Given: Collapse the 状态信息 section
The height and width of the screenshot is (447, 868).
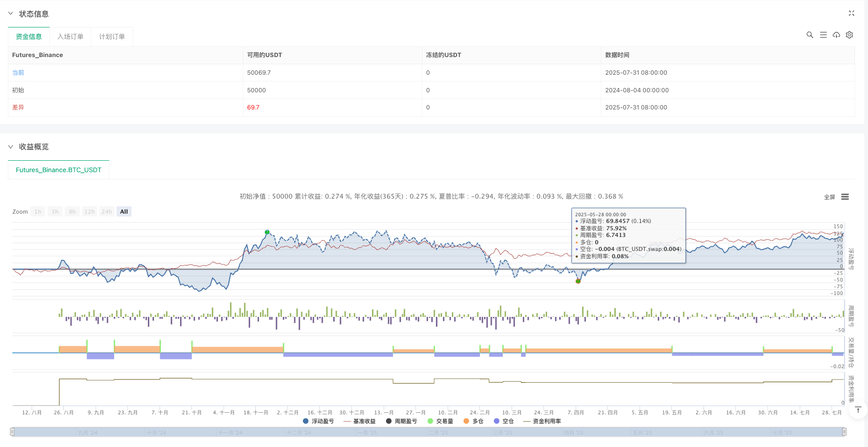Looking at the screenshot, I should (x=11, y=13).
